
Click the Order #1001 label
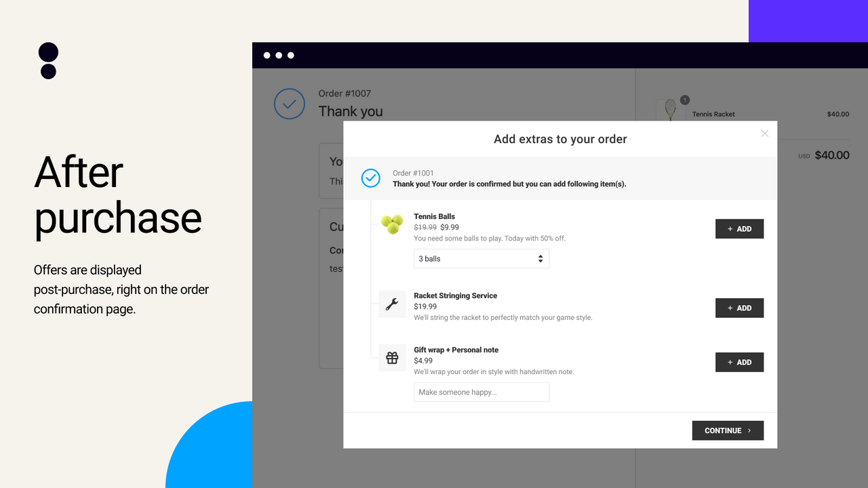click(413, 173)
